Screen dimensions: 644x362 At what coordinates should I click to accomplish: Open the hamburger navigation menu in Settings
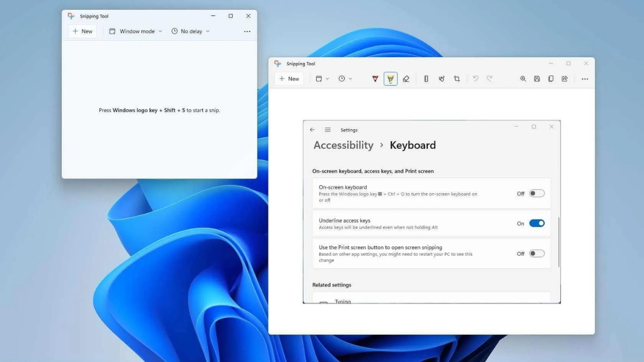tap(328, 130)
